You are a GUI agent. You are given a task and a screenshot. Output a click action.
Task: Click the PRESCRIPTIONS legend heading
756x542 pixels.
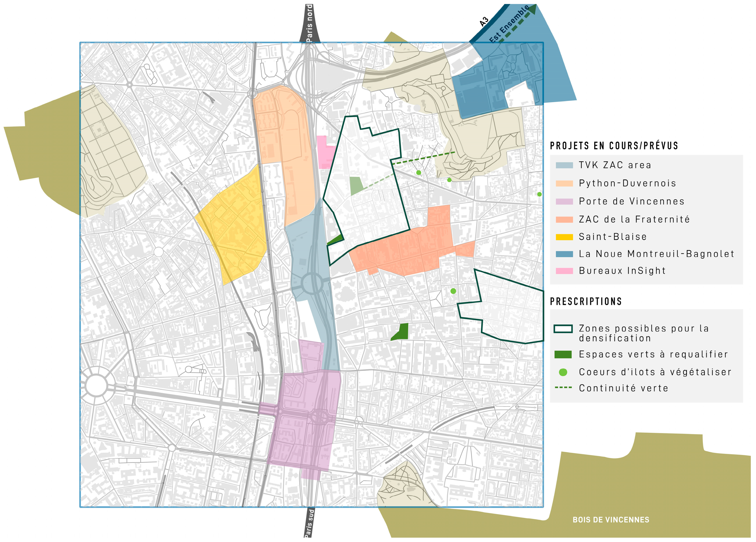(586, 301)
